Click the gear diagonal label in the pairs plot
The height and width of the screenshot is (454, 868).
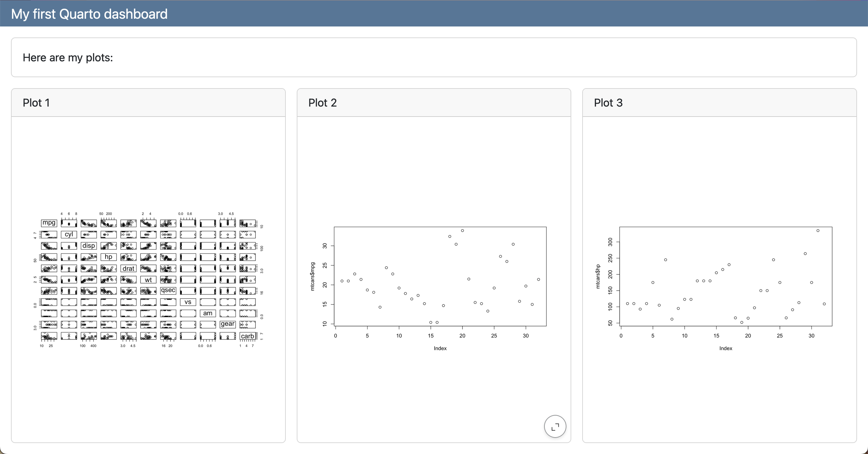pyautogui.click(x=228, y=325)
